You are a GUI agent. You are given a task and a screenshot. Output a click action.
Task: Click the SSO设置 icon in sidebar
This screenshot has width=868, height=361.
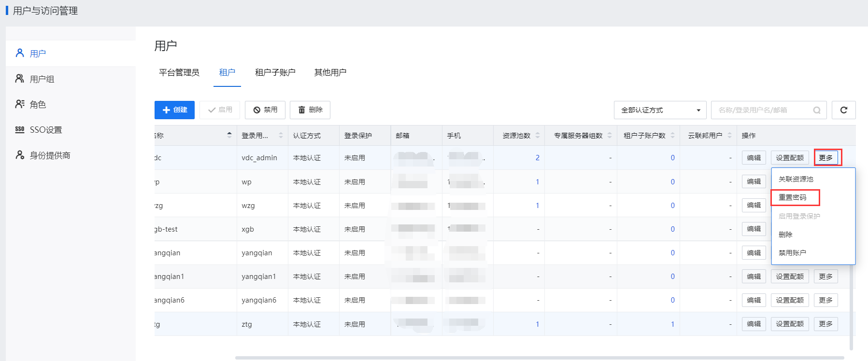[20, 129]
